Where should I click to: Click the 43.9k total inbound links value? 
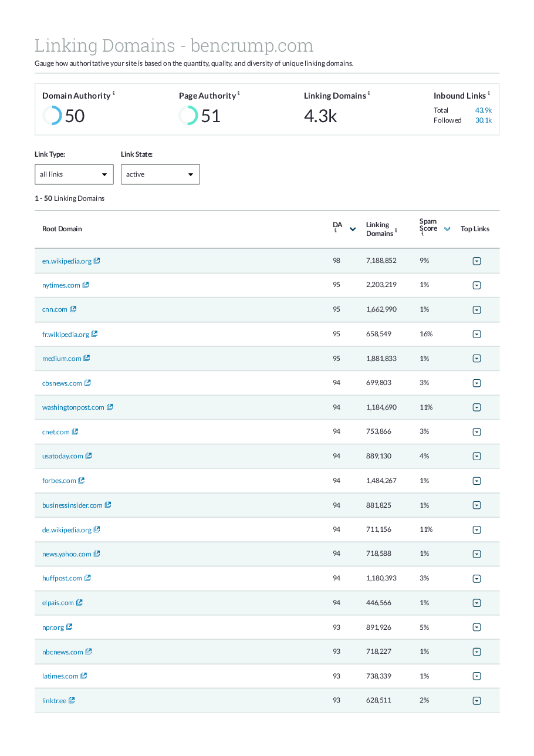pos(483,110)
